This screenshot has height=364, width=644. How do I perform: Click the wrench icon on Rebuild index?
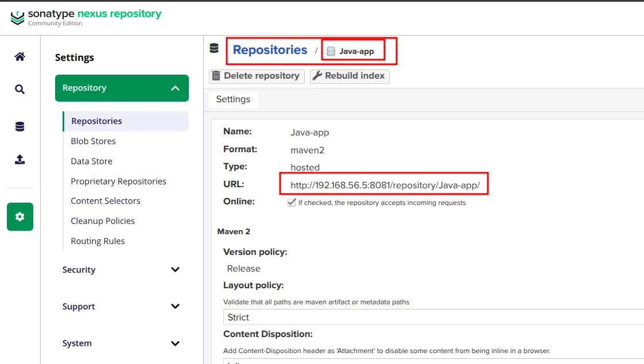(317, 76)
